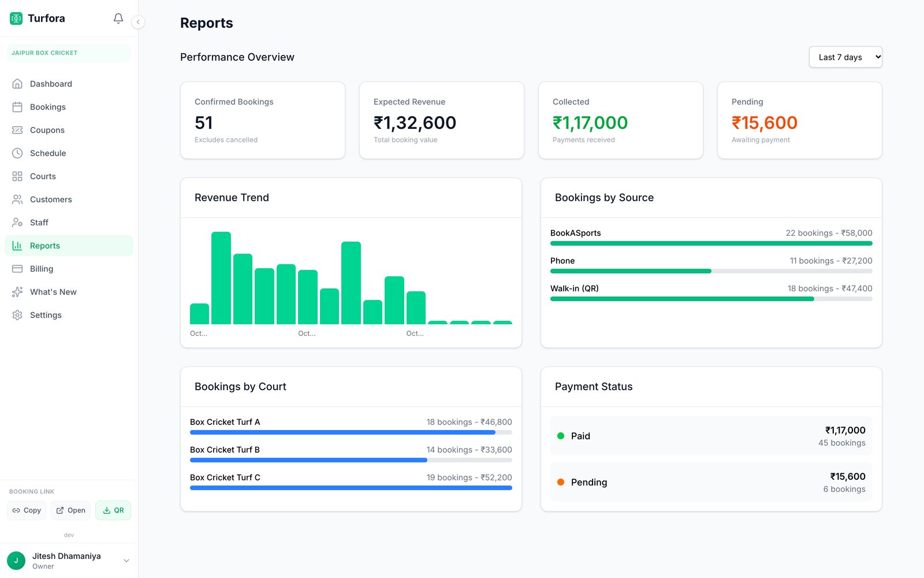This screenshot has width=924, height=578.
Task: Click the 18 bookings - ₹47,400 text
Action: tap(830, 288)
